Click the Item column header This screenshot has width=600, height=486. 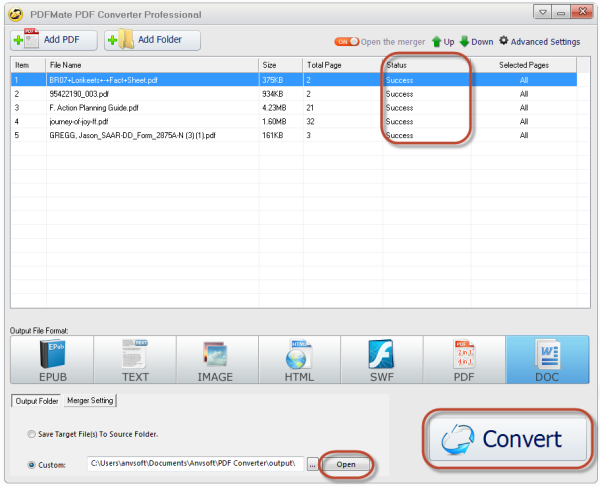click(x=28, y=65)
